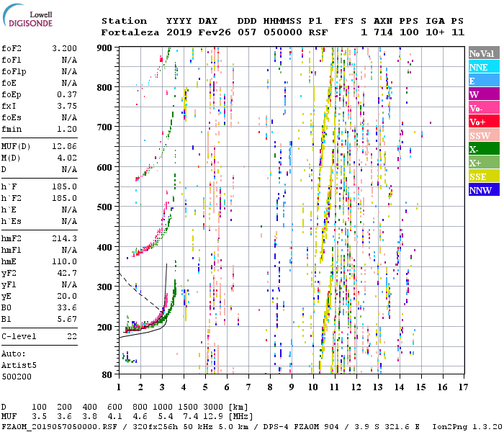Click the MUF 12.9 MHz table value

click(x=213, y=417)
